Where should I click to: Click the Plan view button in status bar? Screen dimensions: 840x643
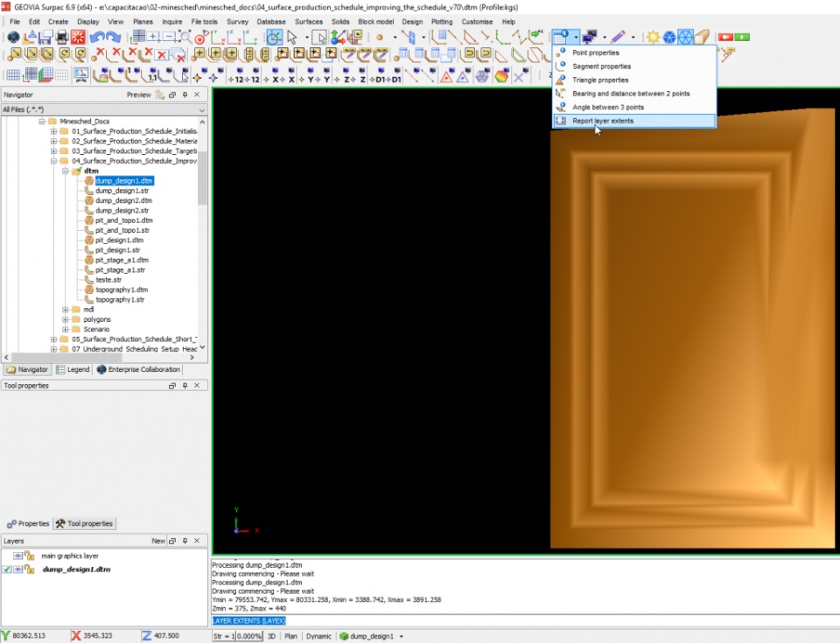(x=291, y=636)
